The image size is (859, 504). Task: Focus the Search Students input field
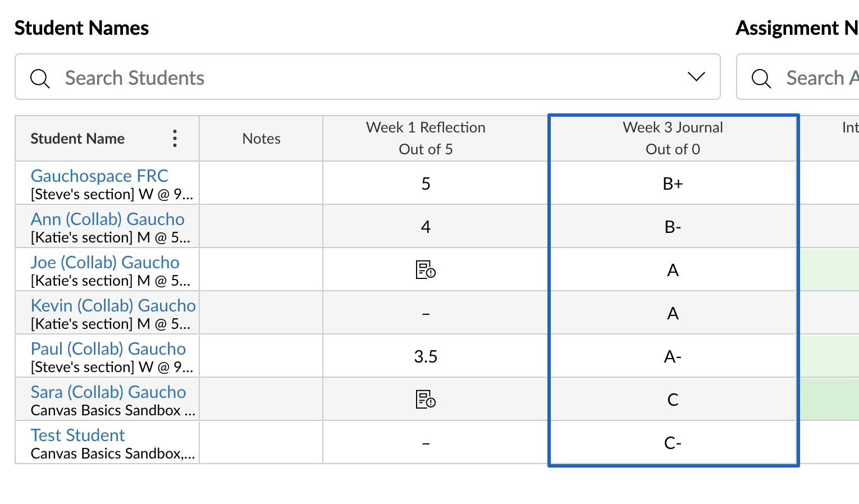click(x=368, y=77)
